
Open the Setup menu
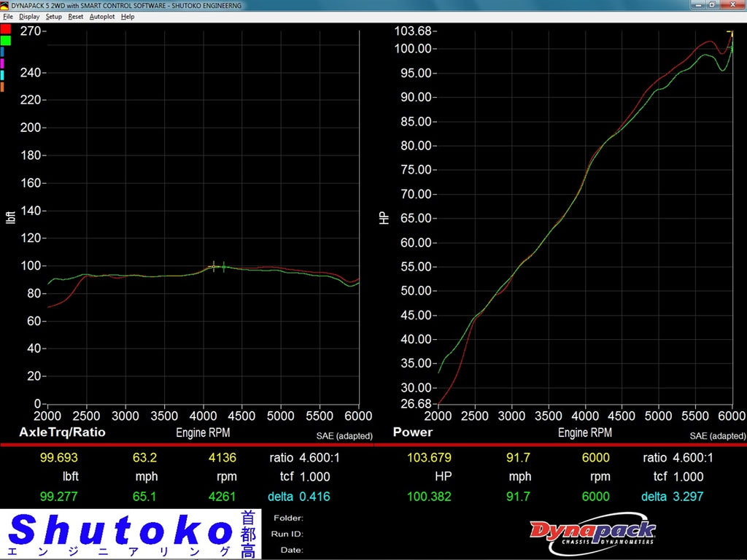pyautogui.click(x=53, y=17)
